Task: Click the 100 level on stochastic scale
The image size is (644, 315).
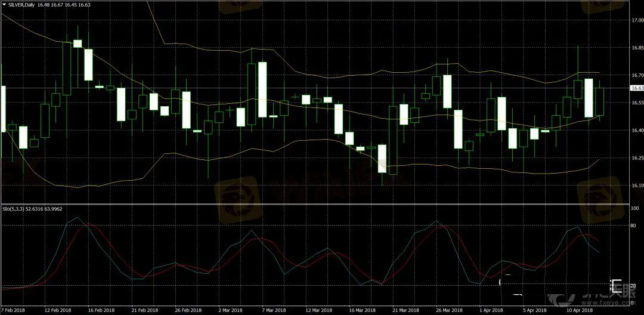Action: coord(635,208)
